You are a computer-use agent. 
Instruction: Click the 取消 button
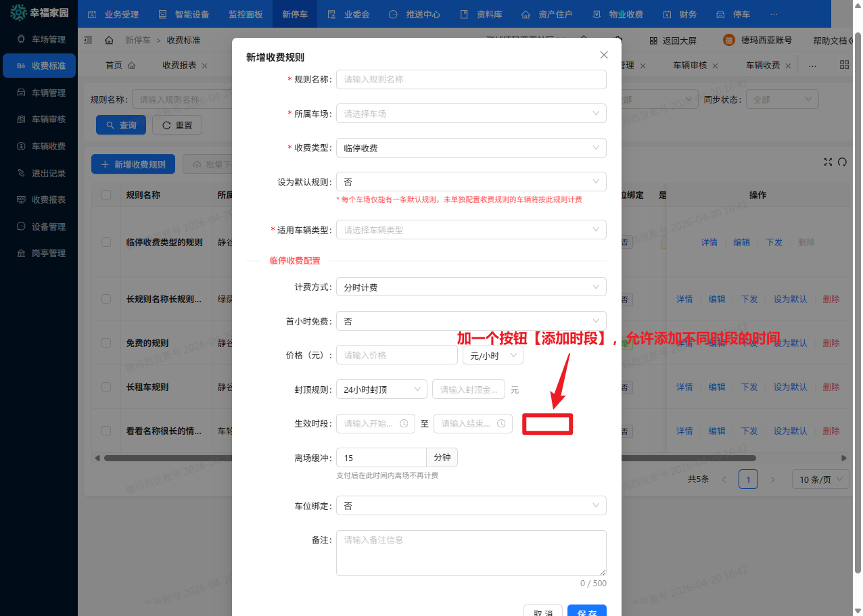(543, 612)
